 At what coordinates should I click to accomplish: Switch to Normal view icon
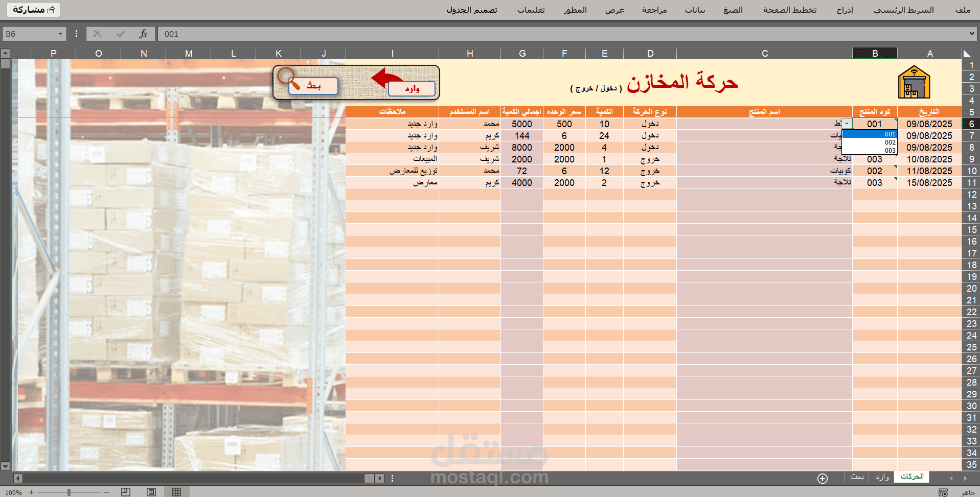tap(176, 492)
